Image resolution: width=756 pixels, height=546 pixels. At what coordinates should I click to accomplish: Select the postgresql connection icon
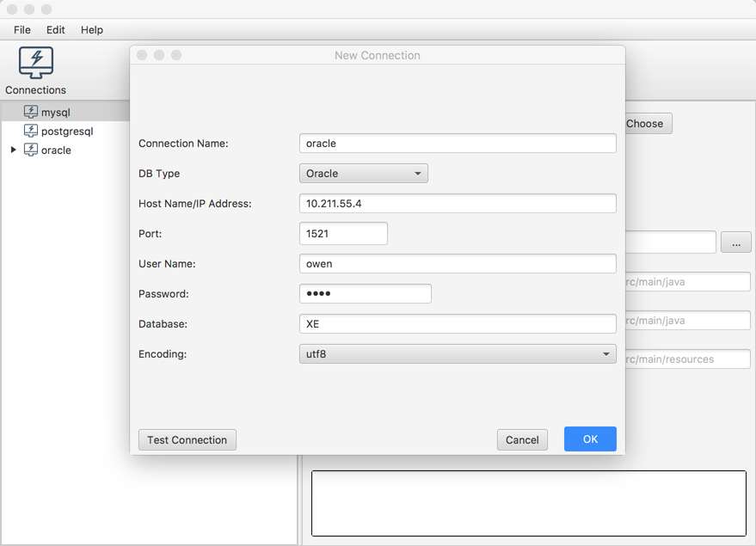click(x=30, y=131)
